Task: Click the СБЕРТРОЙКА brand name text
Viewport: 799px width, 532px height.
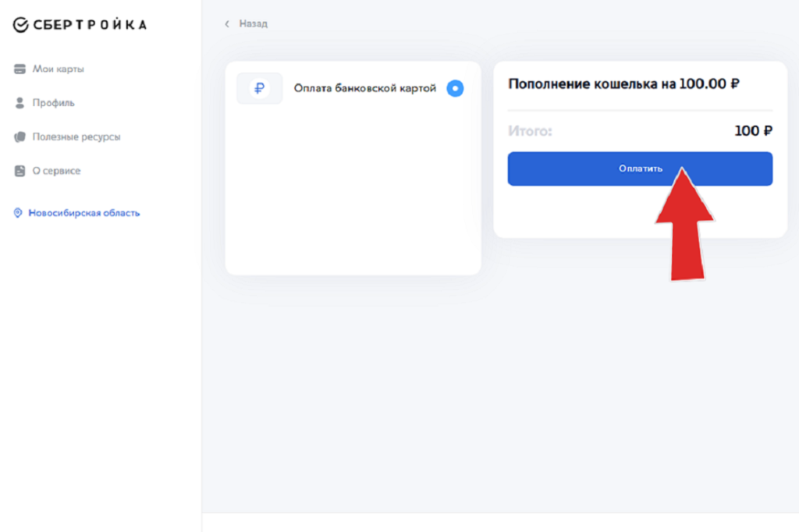Action: pos(90,25)
